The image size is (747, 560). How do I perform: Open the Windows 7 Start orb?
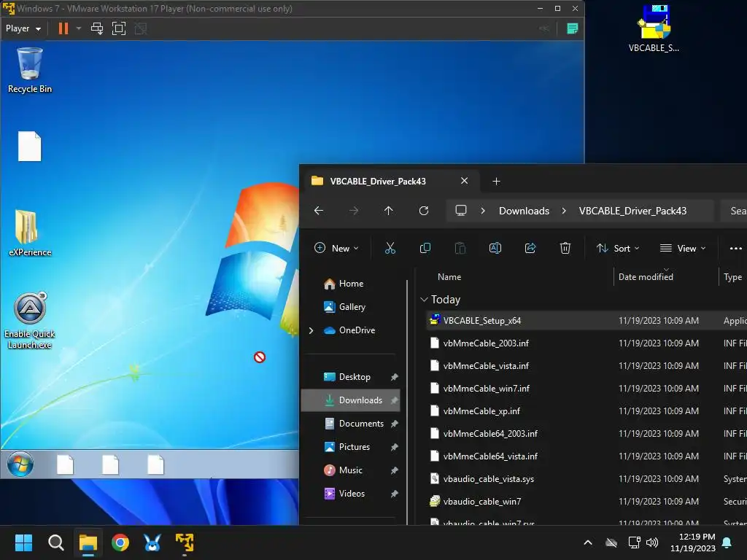pos(20,464)
